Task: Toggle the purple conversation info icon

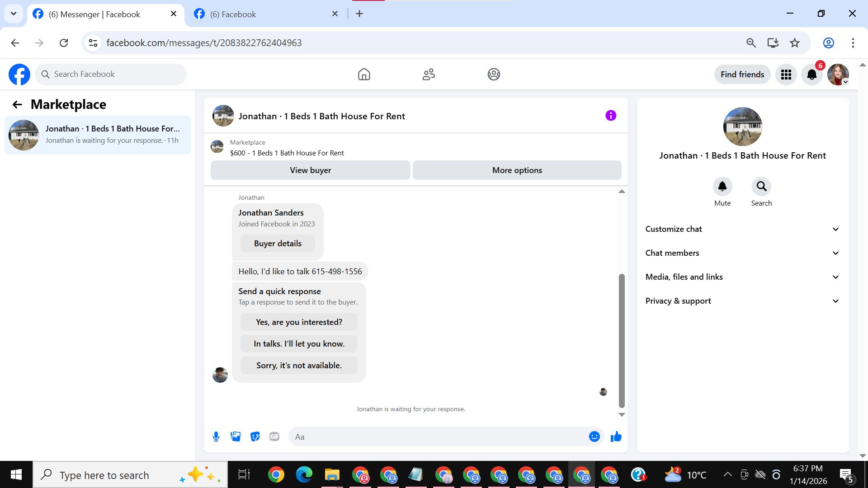Action: click(x=610, y=116)
